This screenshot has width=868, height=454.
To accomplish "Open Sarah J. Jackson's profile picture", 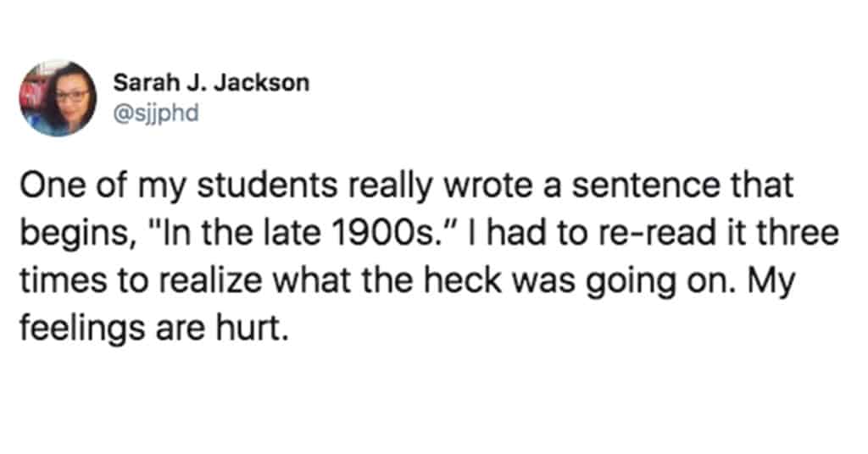I will [58, 98].
